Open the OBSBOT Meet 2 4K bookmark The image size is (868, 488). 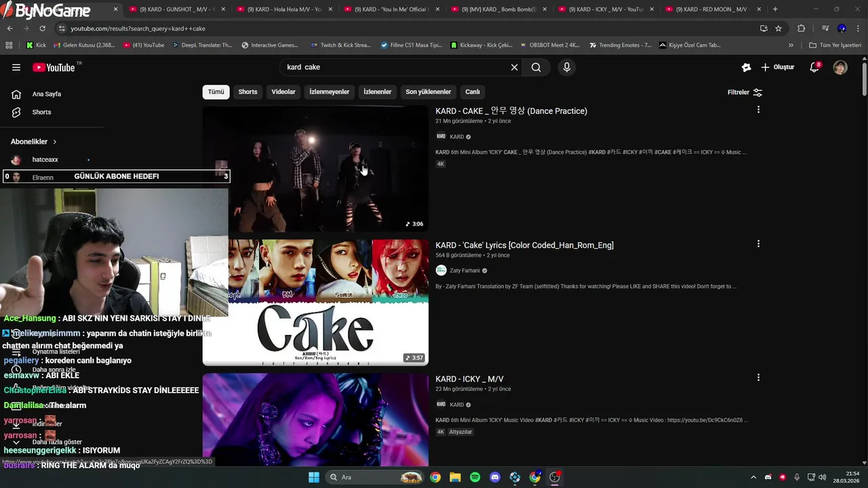click(x=550, y=45)
